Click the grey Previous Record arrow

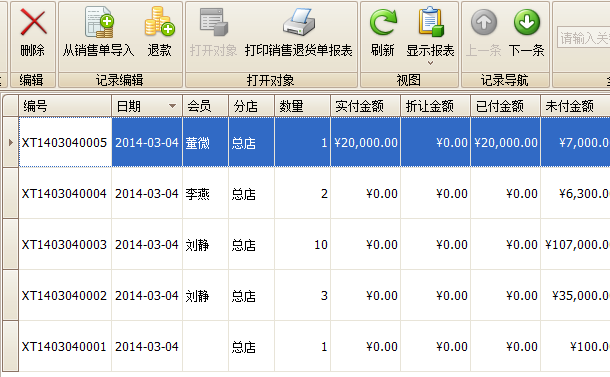(484, 22)
